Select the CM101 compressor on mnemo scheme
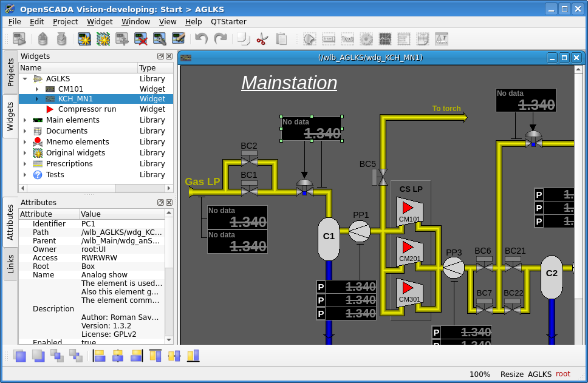Screen dimensions: 588x383 [x=409, y=211]
